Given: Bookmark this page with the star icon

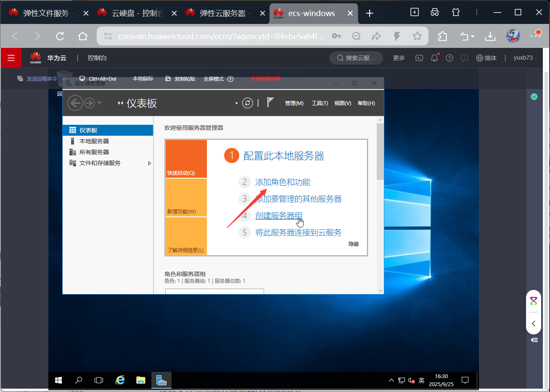Looking at the screenshot, I should pyautogui.click(x=417, y=36).
